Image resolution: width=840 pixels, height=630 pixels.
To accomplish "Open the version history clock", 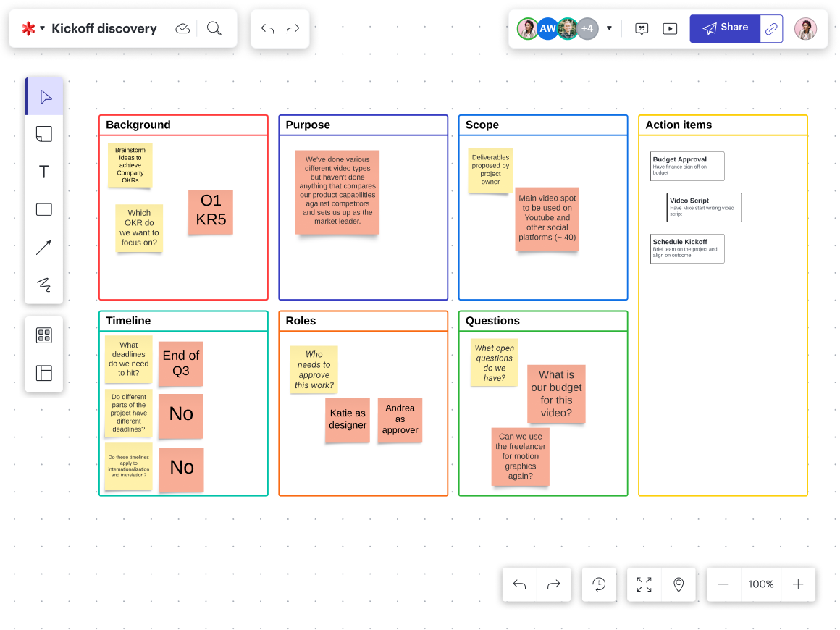I will (x=599, y=584).
